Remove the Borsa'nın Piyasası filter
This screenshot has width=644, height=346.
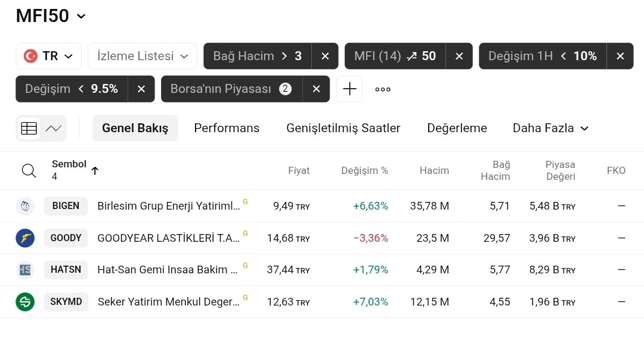tap(317, 89)
